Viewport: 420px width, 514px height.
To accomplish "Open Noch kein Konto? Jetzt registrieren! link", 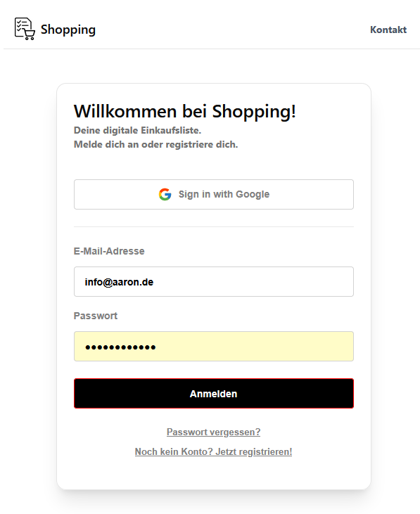I will click(x=213, y=451).
